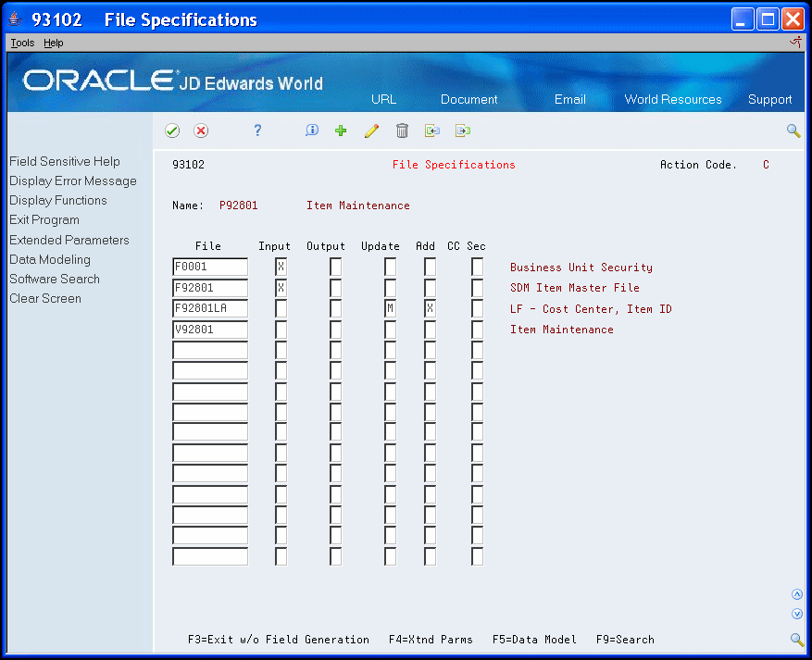This screenshot has height=660, width=812.
Task: Click the Business Unit Security description
Action: point(581,268)
